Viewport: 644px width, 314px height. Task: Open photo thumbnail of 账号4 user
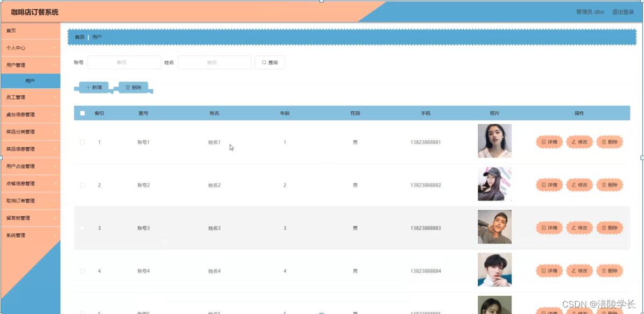pyautogui.click(x=494, y=270)
